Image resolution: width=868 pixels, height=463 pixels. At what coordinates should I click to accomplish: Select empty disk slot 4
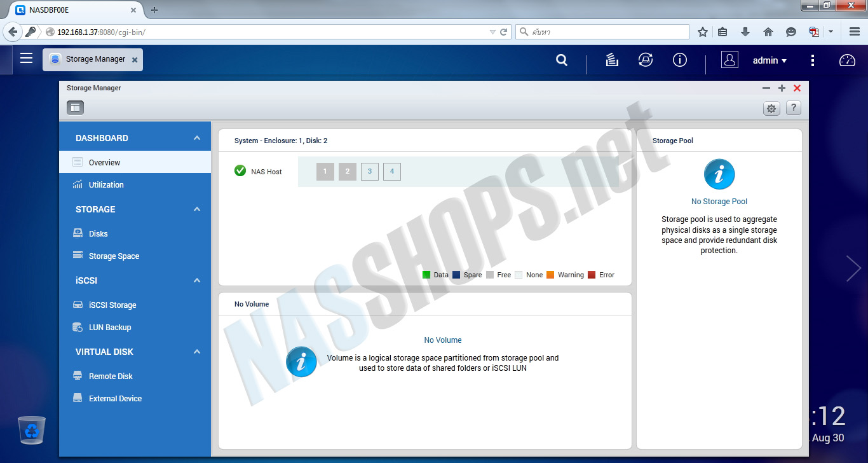(392, 171)
